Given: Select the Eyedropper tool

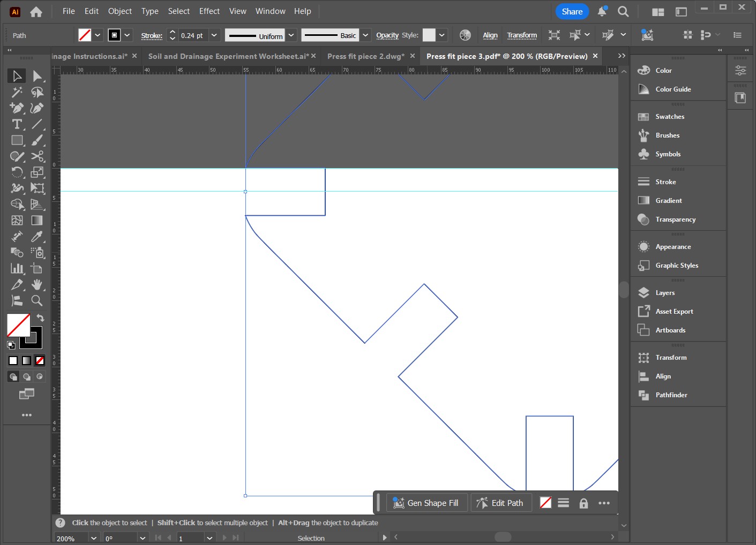Looking at the screenshot, I should 37,237.
